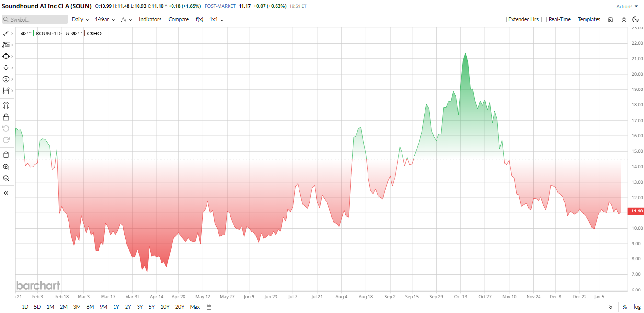Select the 5Y time range
This screenshot has width=644, height=313.
coord(152,307)
